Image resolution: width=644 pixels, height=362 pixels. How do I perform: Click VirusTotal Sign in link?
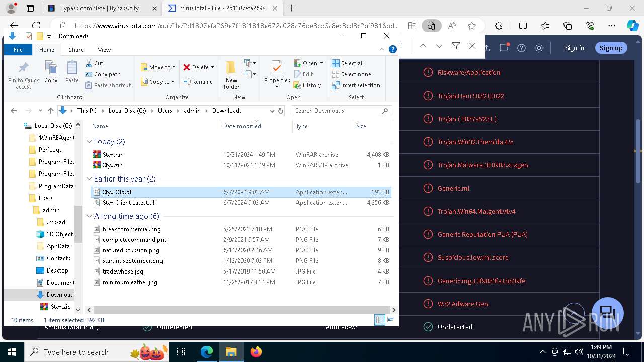click(x=575, y=48)
